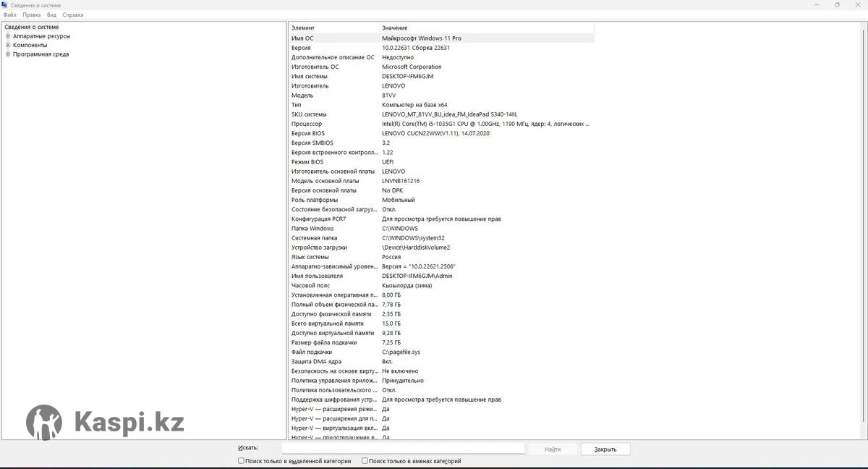Select the Устройство загрузки row
Viewport: 868px width, 469px height.
coord(441,248)
